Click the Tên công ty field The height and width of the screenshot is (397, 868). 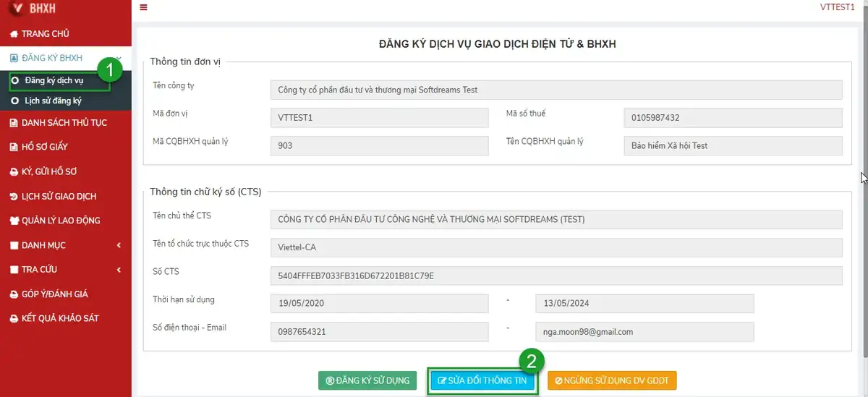pos(556,90)
